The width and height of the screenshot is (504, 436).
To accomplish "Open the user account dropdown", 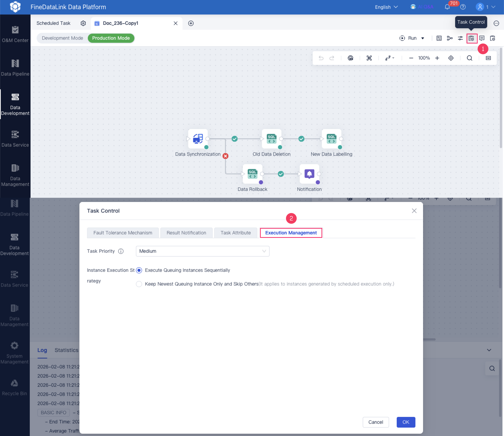I will click(485, 7).
